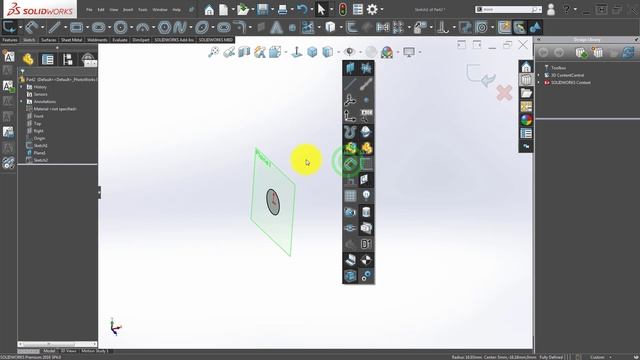
Task: Open the Display Style cube dropdown
Action: pyautogui.click(x=328, y=52)
